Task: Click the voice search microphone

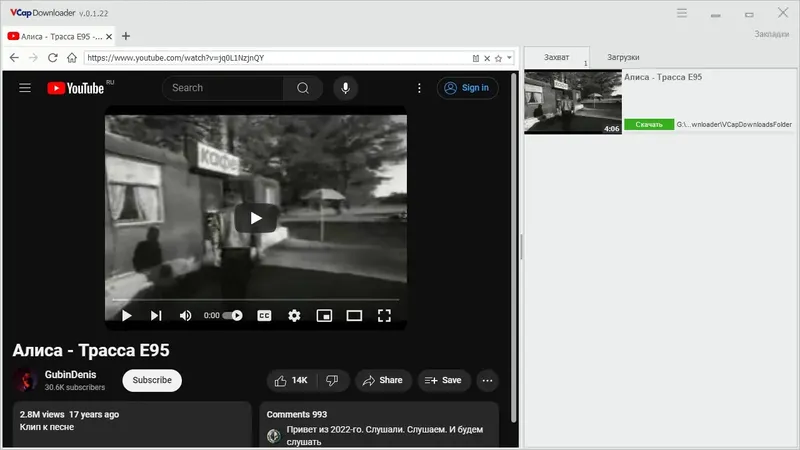Action: (345, 88)
